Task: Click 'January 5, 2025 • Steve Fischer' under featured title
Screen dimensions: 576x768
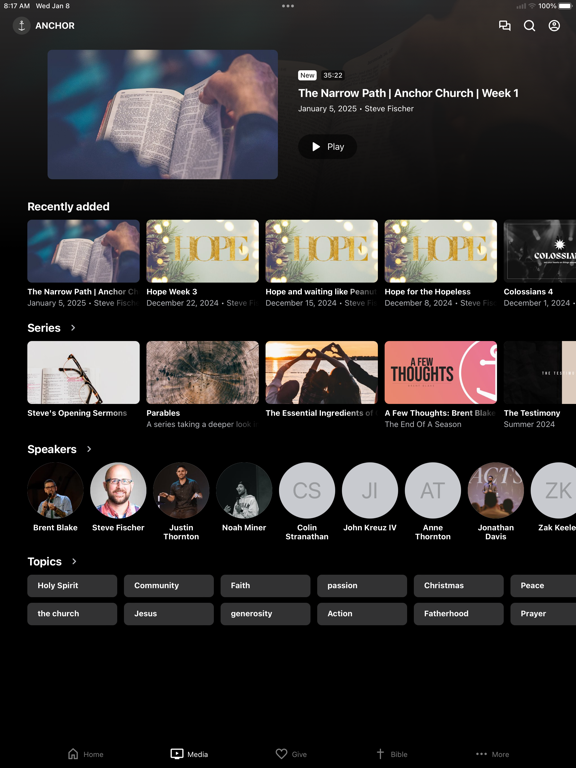Action: [x=356, y=109]
